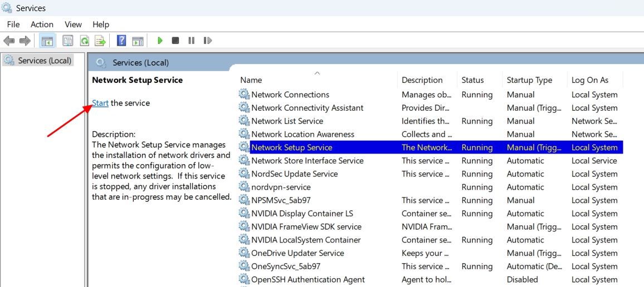Toggle Show/Hide Action Pane toolbar icon
The image size is (644, 287).
[138, 41]
